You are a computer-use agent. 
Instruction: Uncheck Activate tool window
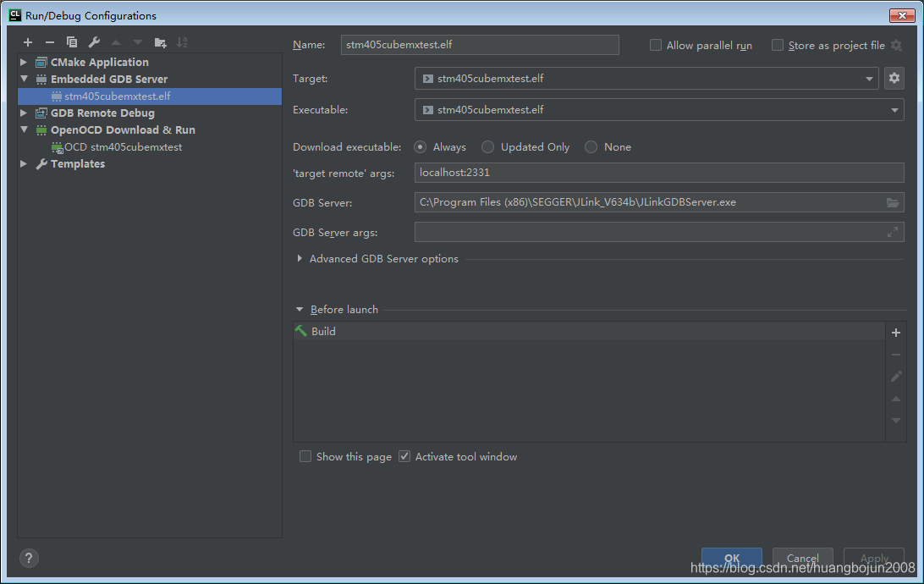point(404,456)
